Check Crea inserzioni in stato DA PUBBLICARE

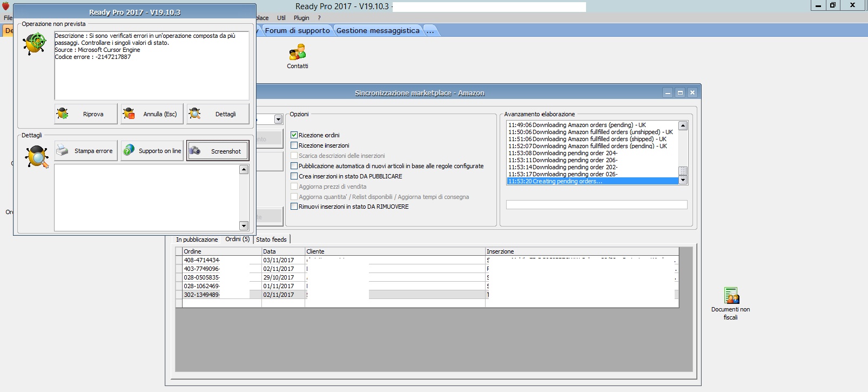click(x=294, y=176)
